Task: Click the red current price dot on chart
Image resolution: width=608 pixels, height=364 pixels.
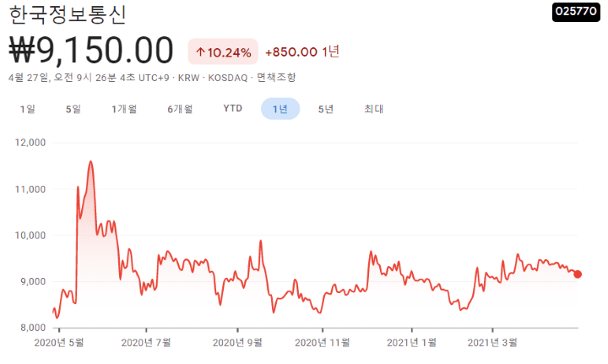Action: pos(578,274)
